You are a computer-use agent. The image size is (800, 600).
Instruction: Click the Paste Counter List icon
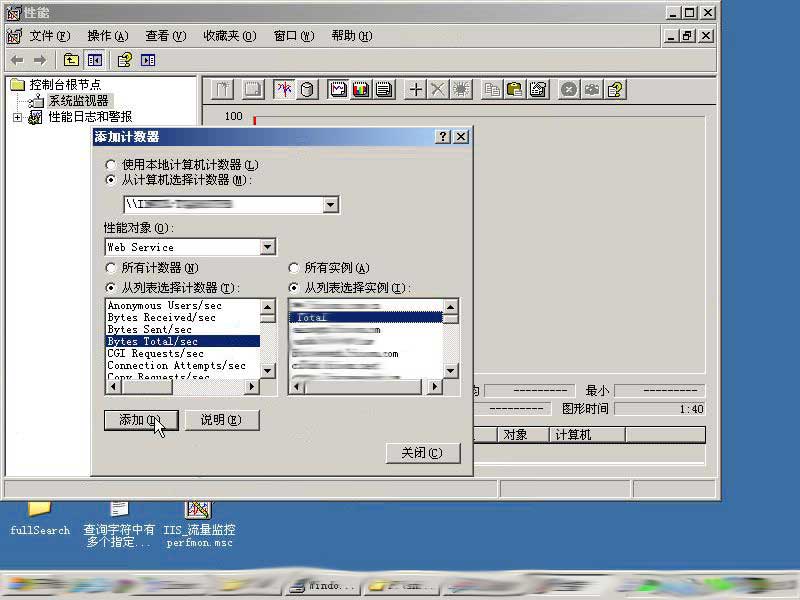pos(515,90)
